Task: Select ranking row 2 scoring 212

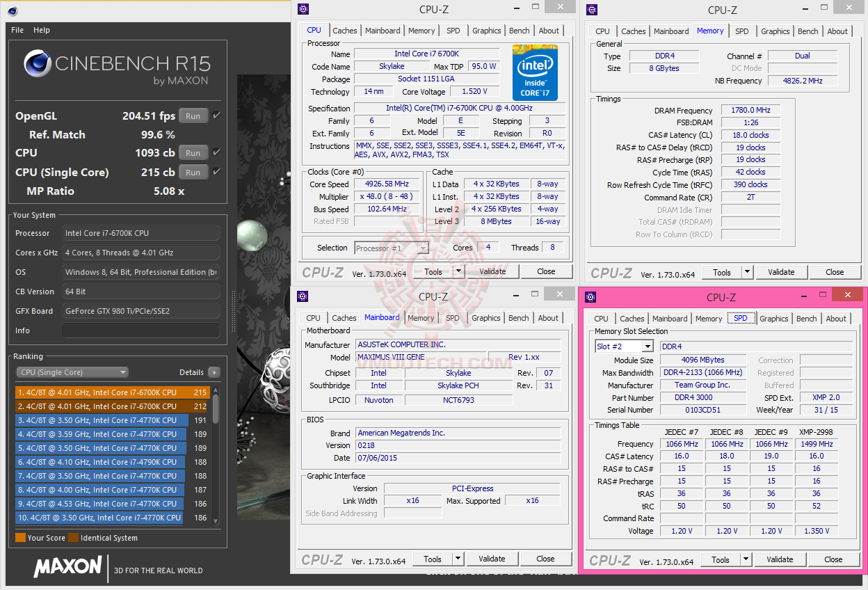Action: 112,406
